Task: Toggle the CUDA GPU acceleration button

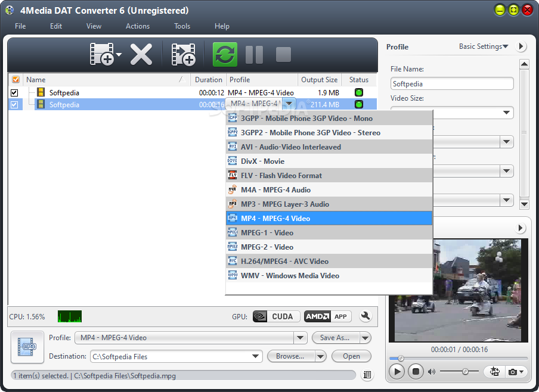Action: 277,316
